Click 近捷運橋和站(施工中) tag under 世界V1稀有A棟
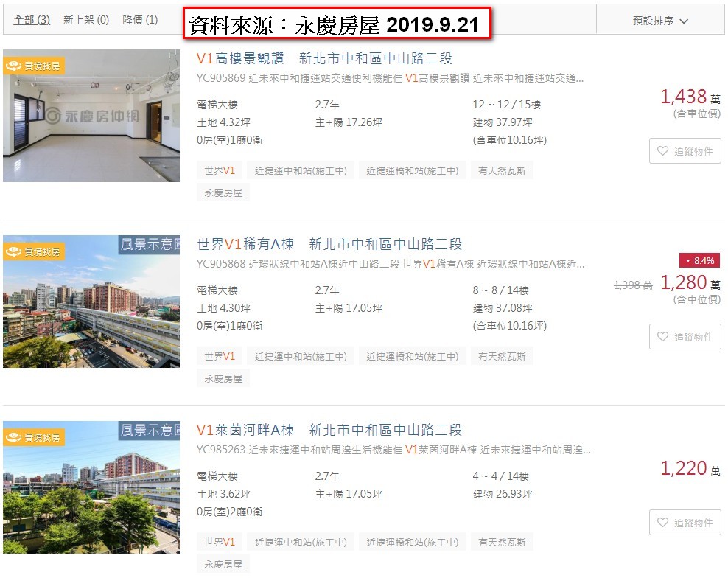This screenshot has height=578, width=728. click(413, 356)
